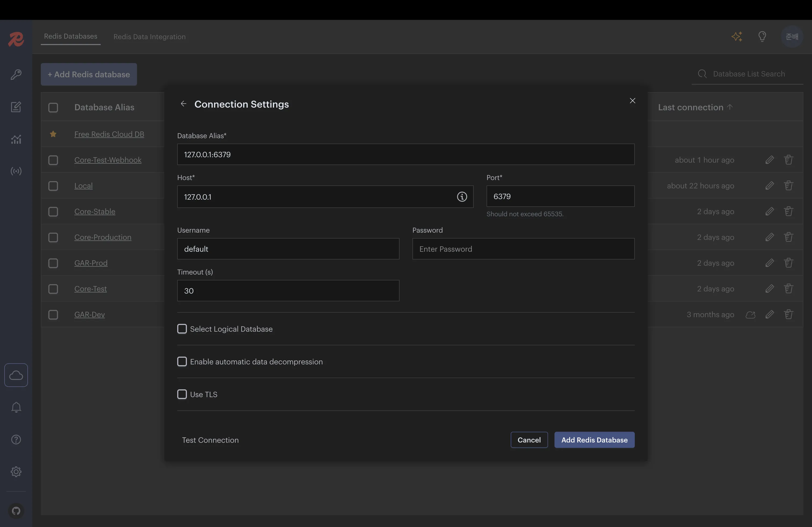
Task: Open the Redis Cloud icon in sidebar
Action: point(16,375)
